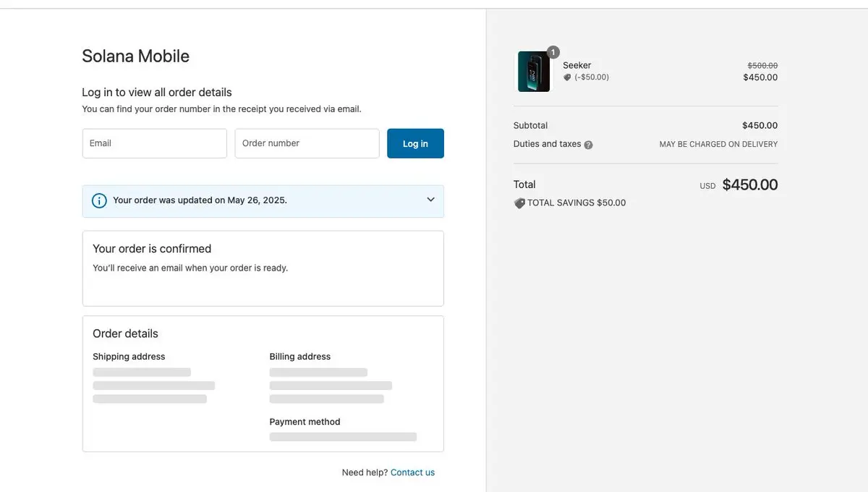The width and height of the screenshot is (868, 492).
Task: Click the 'Seeker' product name
Action: click(577, 65)
